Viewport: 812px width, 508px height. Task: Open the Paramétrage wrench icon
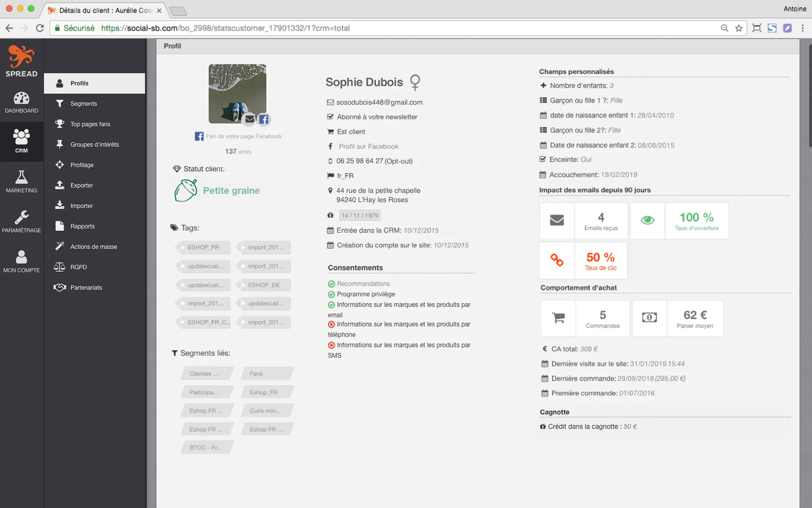coord(21,218)
